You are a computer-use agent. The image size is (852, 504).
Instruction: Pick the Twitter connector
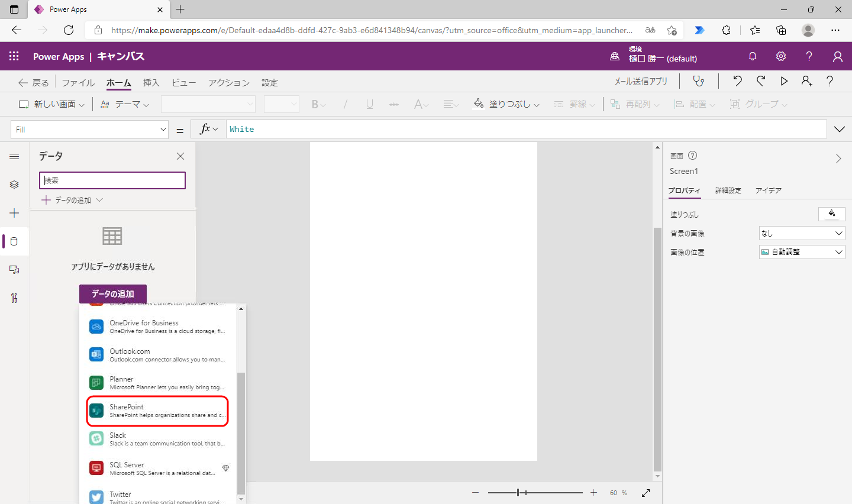click(157, 497)
